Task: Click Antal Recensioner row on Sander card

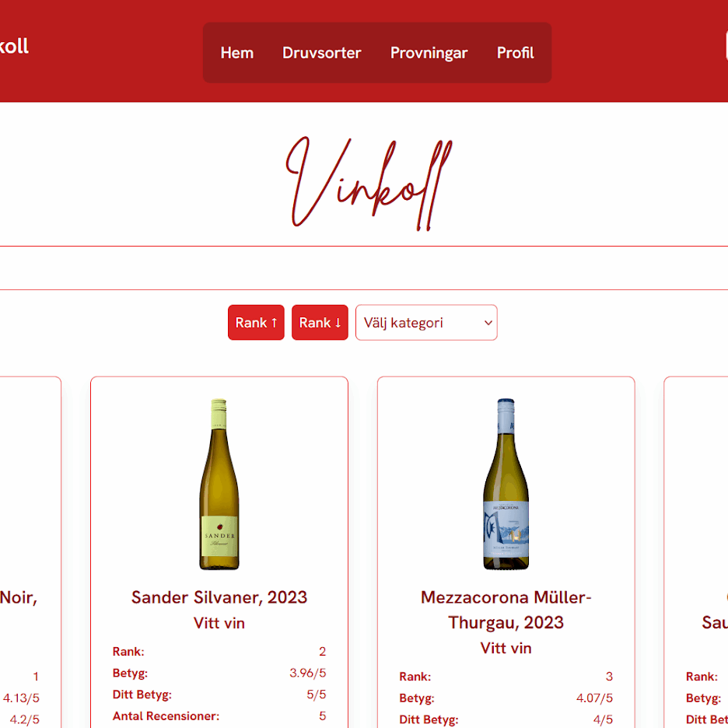Action: tap(219, 716)
